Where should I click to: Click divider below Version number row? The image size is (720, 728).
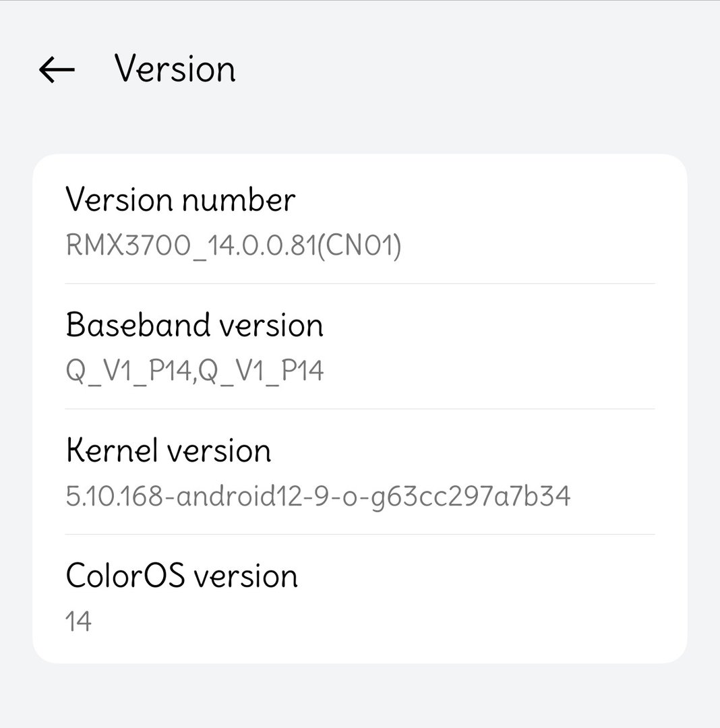pos(359,284)
